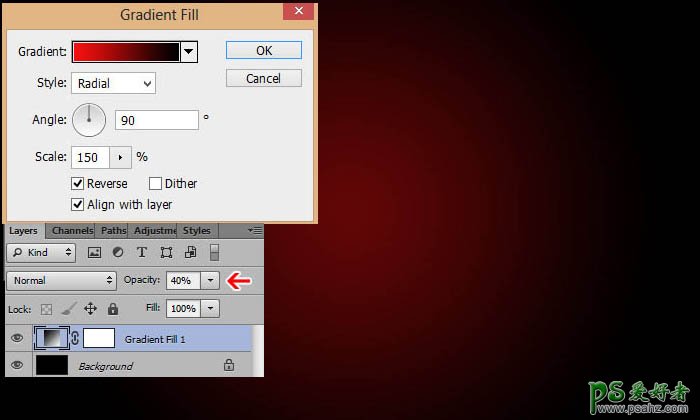This screenshot has height=420, width=700.
Task: Enable the Dither checkbox
Action: tap(155, 184)
